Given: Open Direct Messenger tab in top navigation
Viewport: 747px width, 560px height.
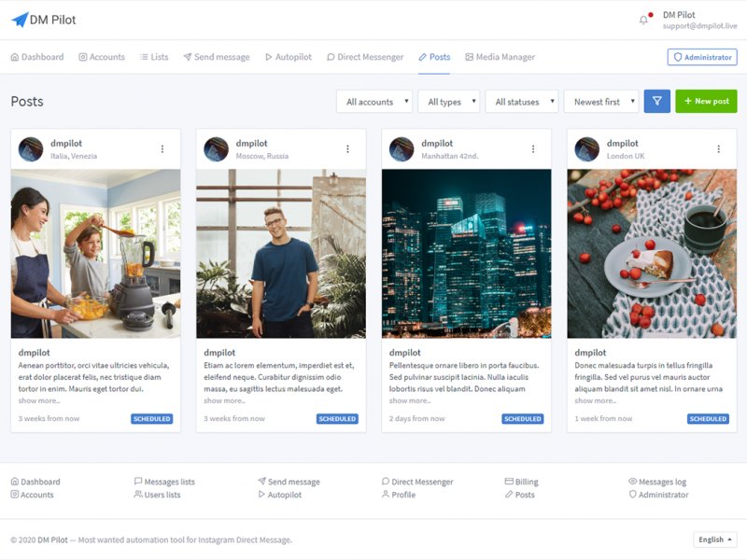Looking at the screenshot, I should 365,57.
